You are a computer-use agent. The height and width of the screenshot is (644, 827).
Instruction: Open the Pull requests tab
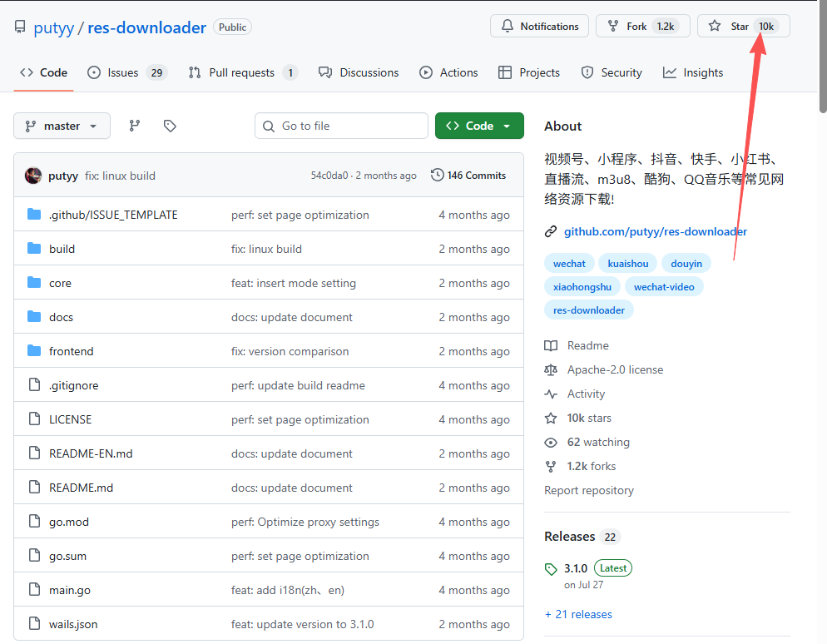click(x=243, y=72)
